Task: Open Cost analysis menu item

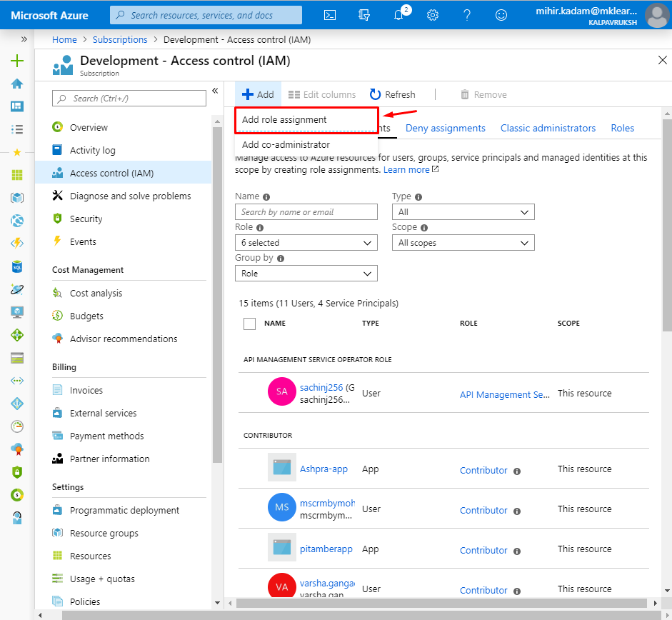Action: pos(123,294)
